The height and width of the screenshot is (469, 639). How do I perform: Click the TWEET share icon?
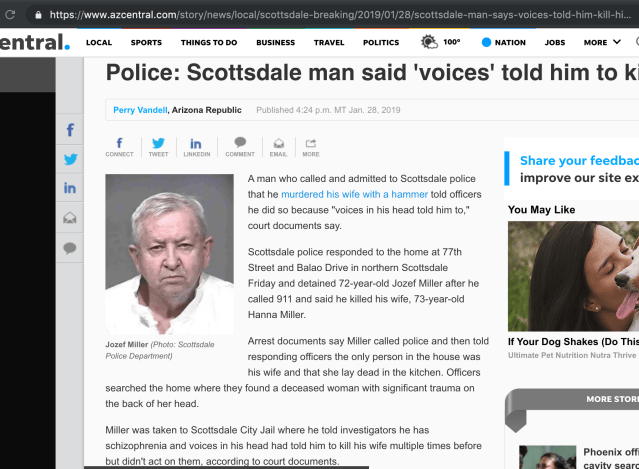159,147
